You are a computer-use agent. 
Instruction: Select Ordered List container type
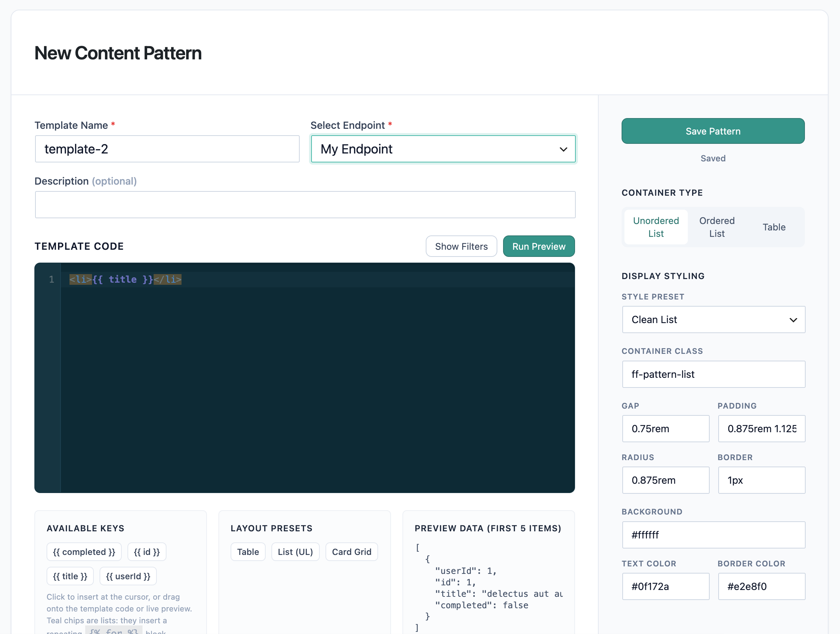[x=716, y=227]
